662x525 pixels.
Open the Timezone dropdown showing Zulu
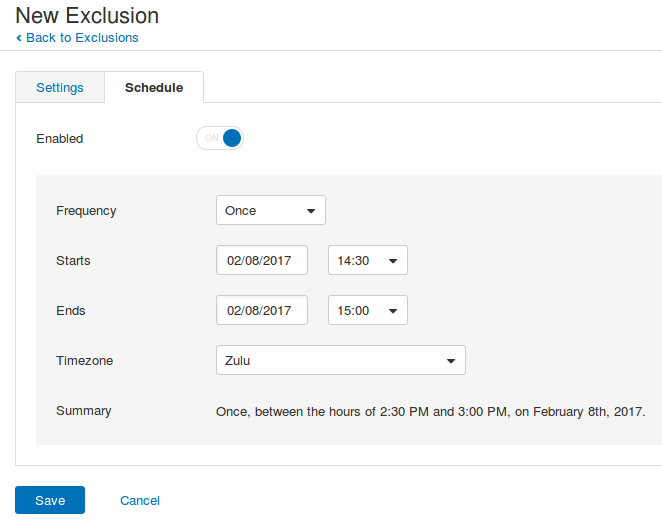pyautogui.click(x=341, y=360)
